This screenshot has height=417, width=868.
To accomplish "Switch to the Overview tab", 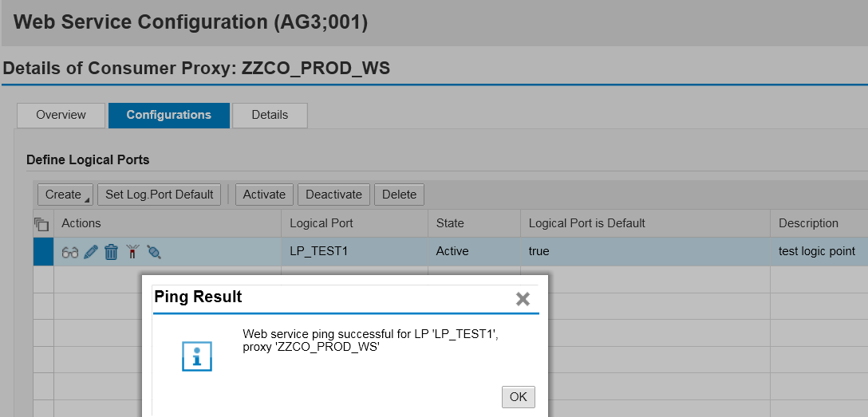I will 61,115.
